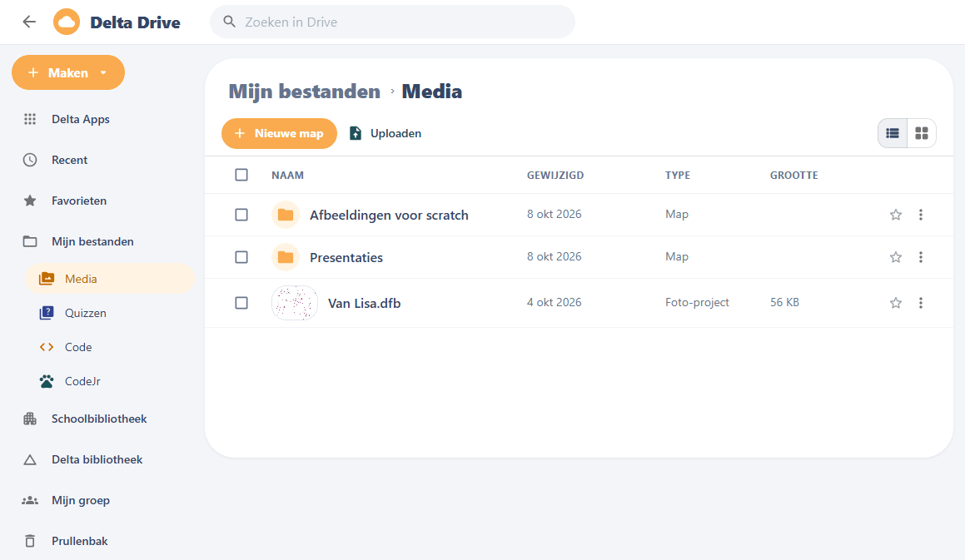Open the Prullenbak trash icon
Screen dimensions: 965x560
coord(29,541)
